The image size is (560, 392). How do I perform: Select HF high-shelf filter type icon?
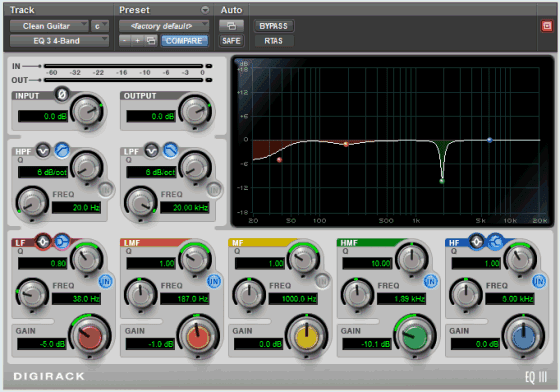[x=495, y=242]
